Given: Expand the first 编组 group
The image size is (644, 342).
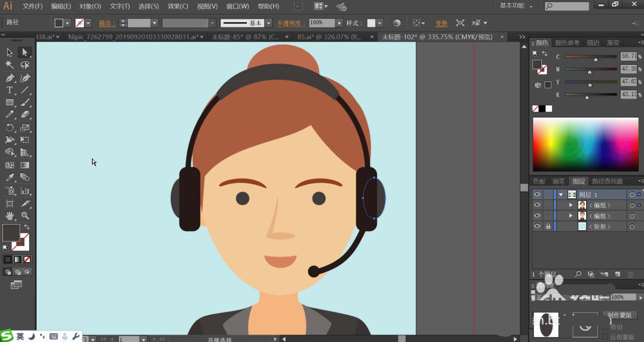Looking at the screenshot, I should point(571,205).
